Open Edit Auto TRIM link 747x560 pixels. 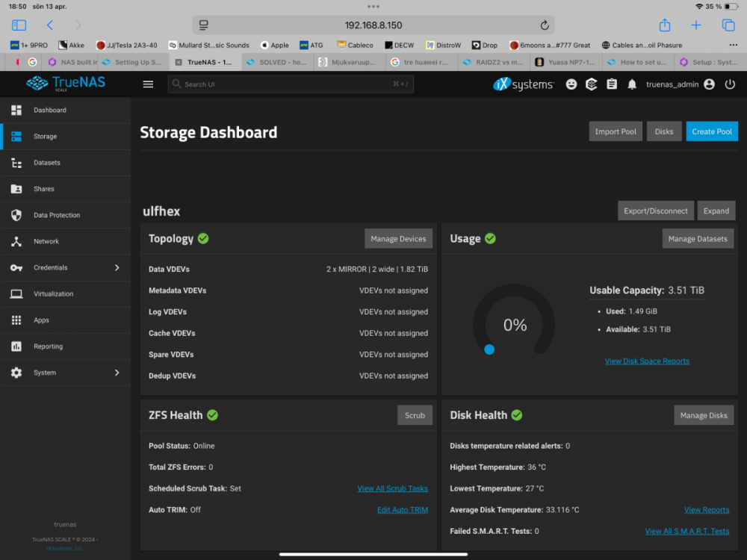pos(402,510)
